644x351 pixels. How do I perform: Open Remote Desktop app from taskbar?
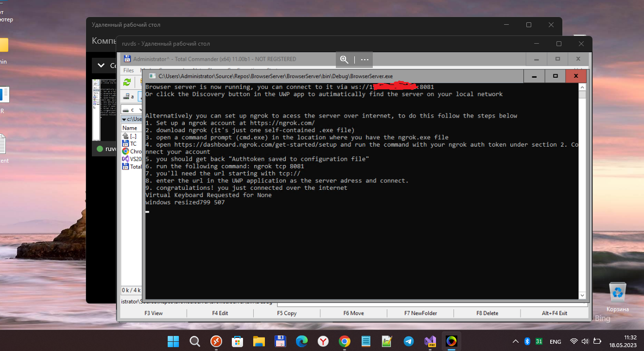click(x=217, y=341)
